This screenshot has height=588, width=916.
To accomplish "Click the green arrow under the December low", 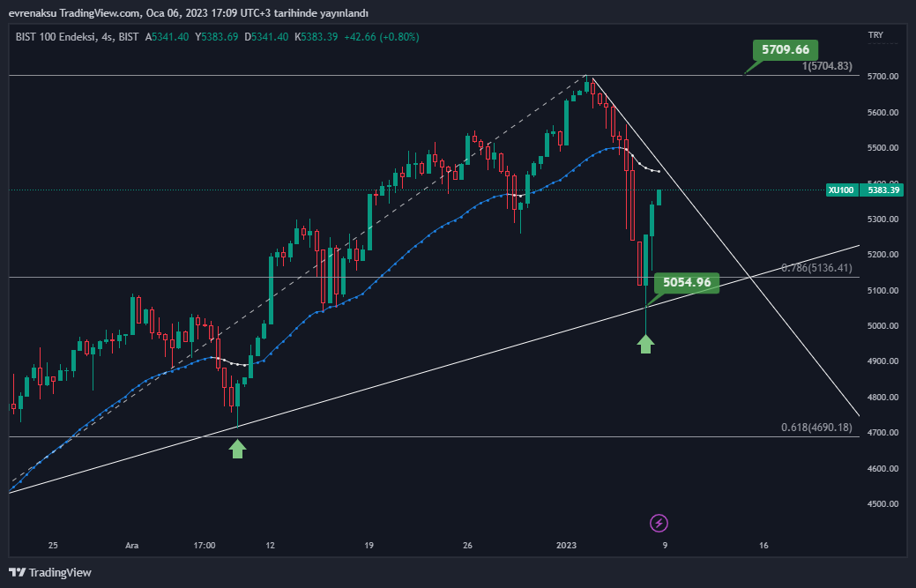I will point(237,449).
